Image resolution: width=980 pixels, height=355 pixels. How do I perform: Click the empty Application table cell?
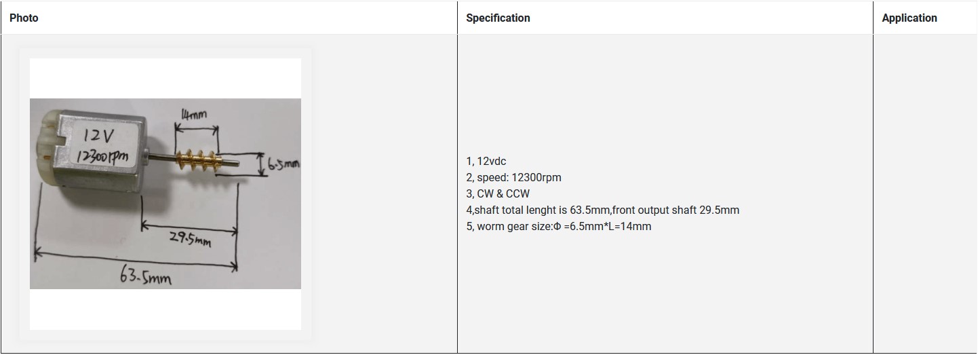click(x=925, y=193)
